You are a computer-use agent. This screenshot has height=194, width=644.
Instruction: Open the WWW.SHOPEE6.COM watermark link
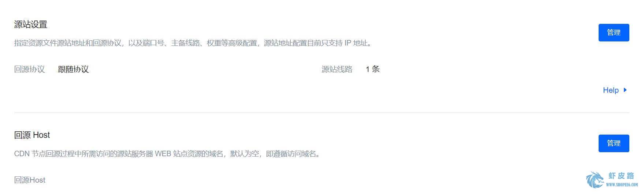[622, 185]
